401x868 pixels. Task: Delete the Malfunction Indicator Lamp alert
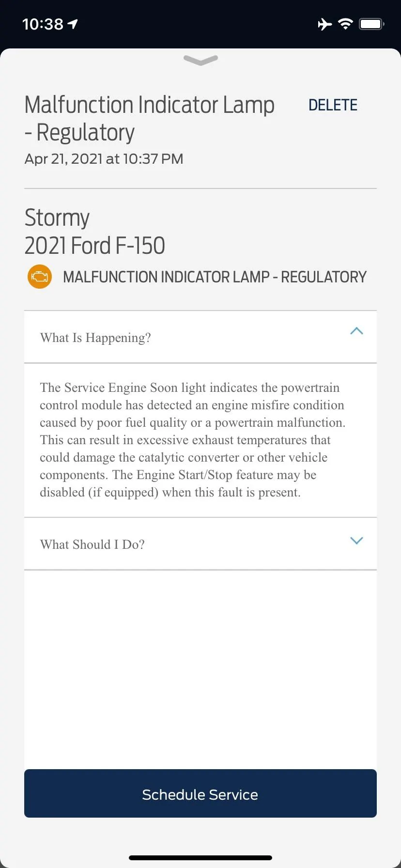click(333, 105)
